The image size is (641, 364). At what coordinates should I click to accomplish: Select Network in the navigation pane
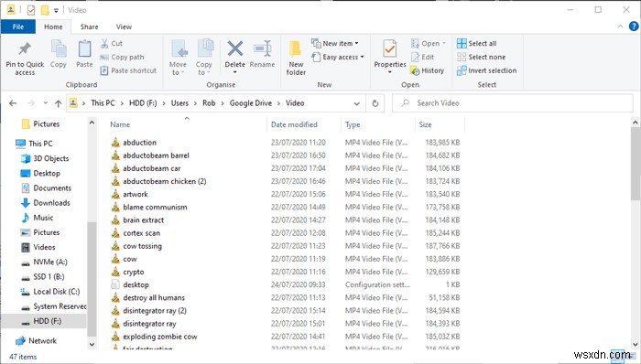coord(36,340)
